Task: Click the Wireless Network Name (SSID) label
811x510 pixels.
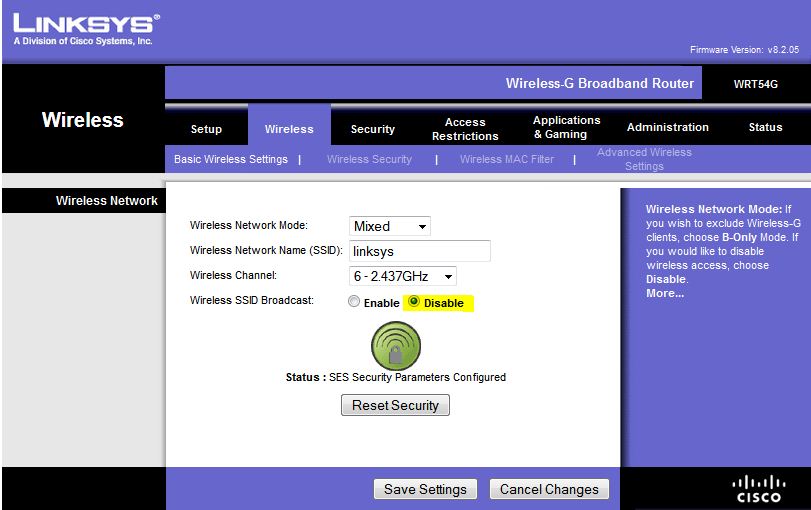Action: 266,250
